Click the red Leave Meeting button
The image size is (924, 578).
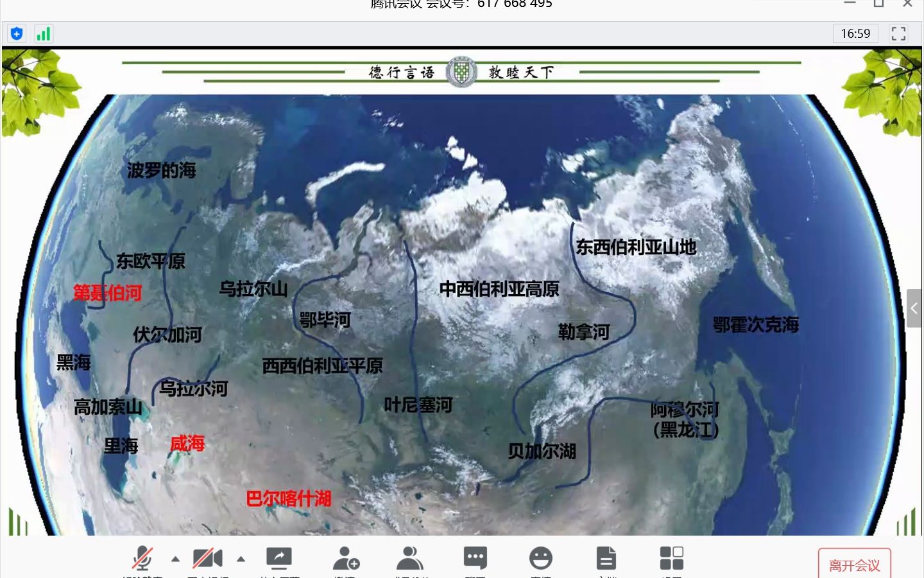pyautogui.click(x=855, y=565)
